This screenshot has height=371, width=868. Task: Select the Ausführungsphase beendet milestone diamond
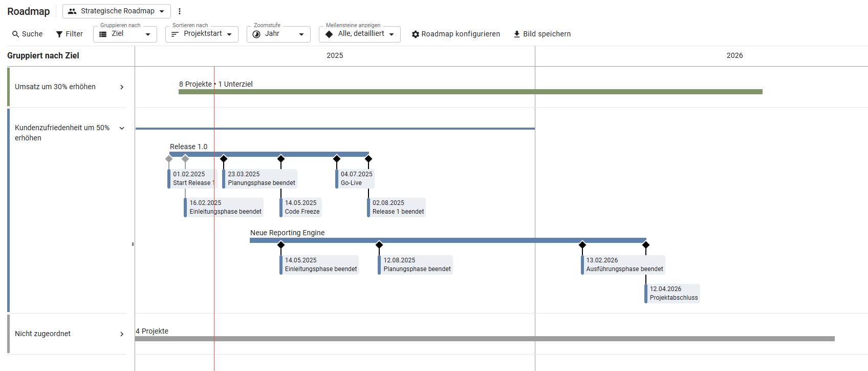tap(582, 245)
